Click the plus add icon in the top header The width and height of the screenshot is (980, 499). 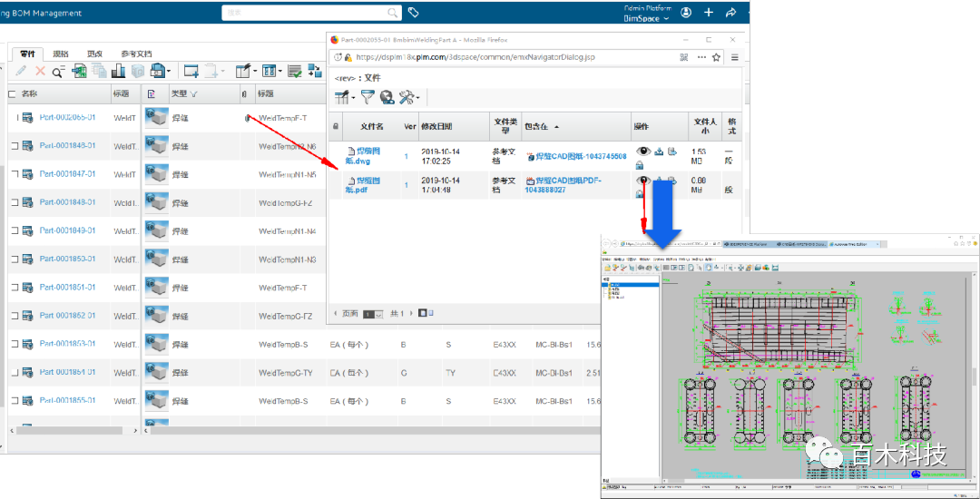[x=709, y=13]
